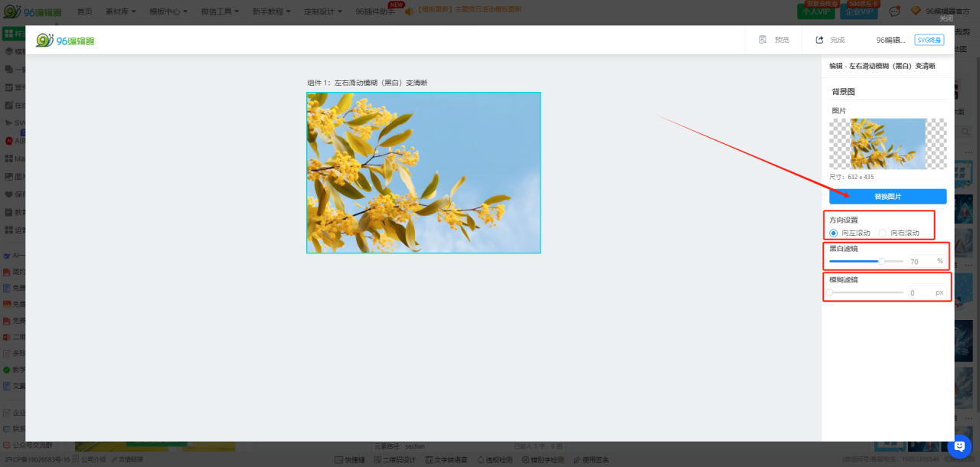Click the 快捷键 keyboard shortcuts icon

(338, 460)
